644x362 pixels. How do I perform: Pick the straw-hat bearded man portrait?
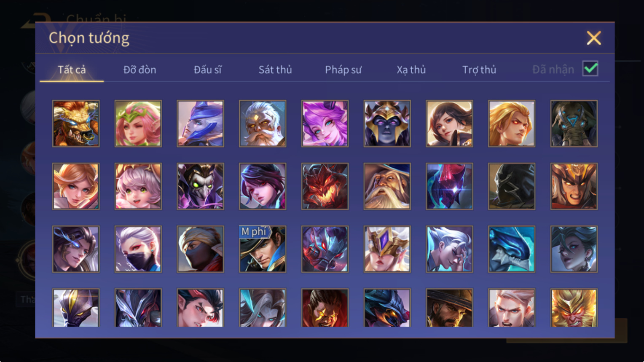click(x=449, y=308)
